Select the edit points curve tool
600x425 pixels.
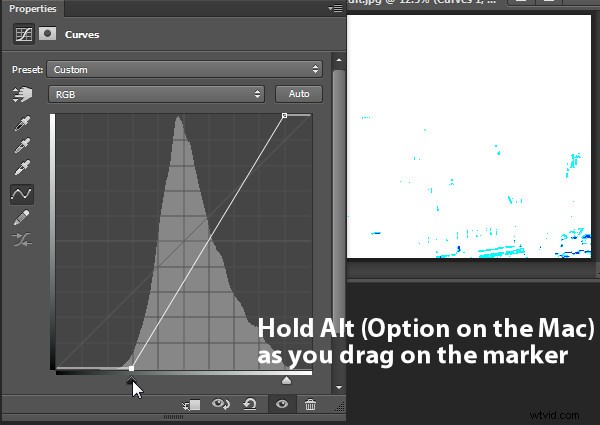[22, 194]
